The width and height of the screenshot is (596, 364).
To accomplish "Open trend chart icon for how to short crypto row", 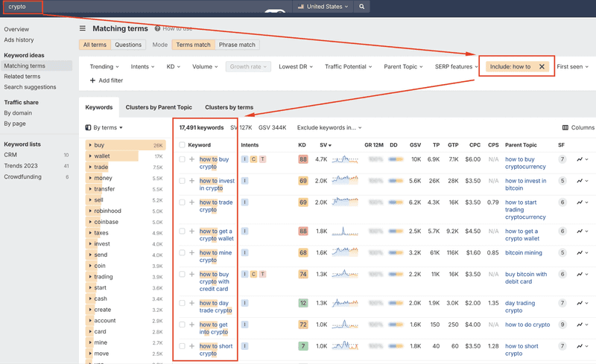I will pos(580,346).
